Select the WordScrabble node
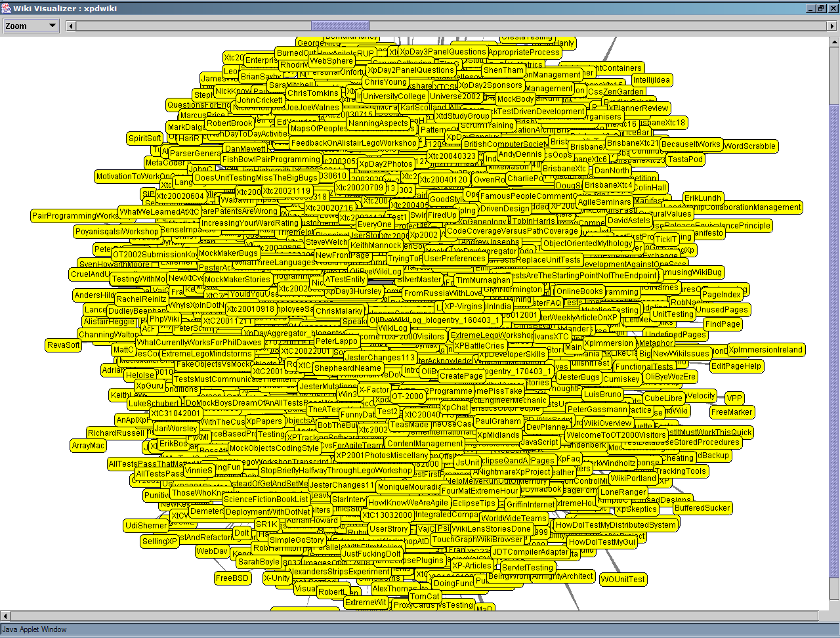 coord(749,146)
